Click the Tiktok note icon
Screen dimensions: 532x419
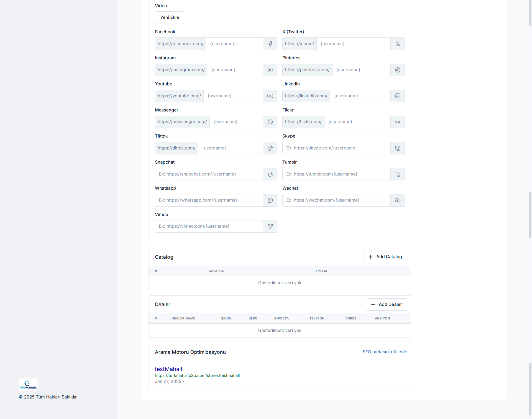(x=270, y=148)
